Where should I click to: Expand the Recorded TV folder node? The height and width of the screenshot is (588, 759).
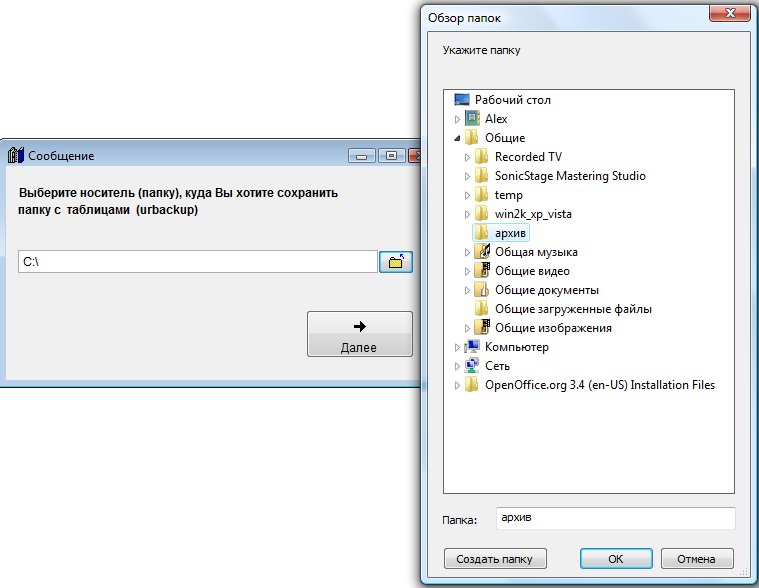coord(467,157)
